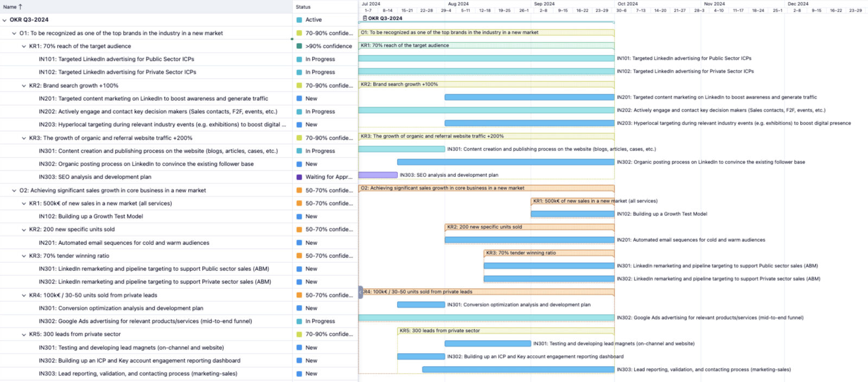868x382 pixels.
Task: Click the teal Active status square
Action: (x=299, y=20)
